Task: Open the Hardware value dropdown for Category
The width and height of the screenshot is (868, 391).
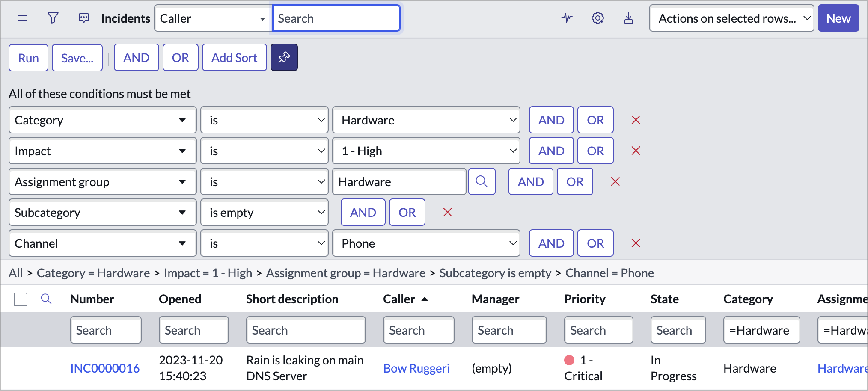Action: [x=426, y=120]
